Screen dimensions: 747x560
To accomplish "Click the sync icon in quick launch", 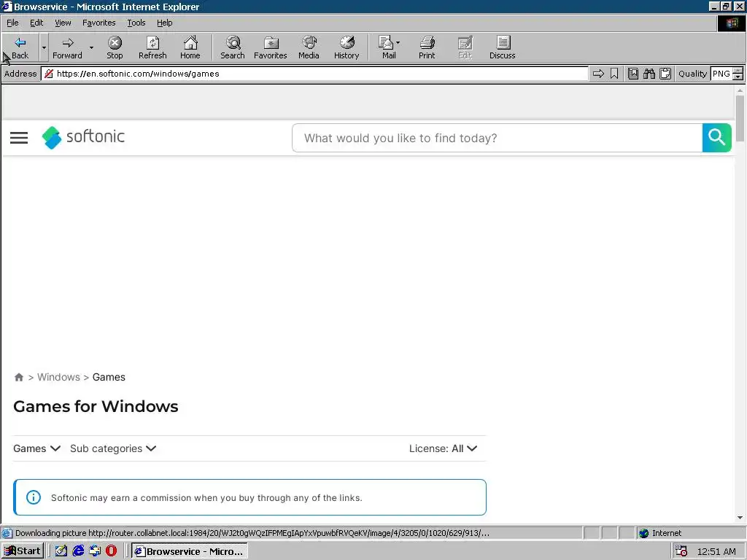I will point(95,551).
